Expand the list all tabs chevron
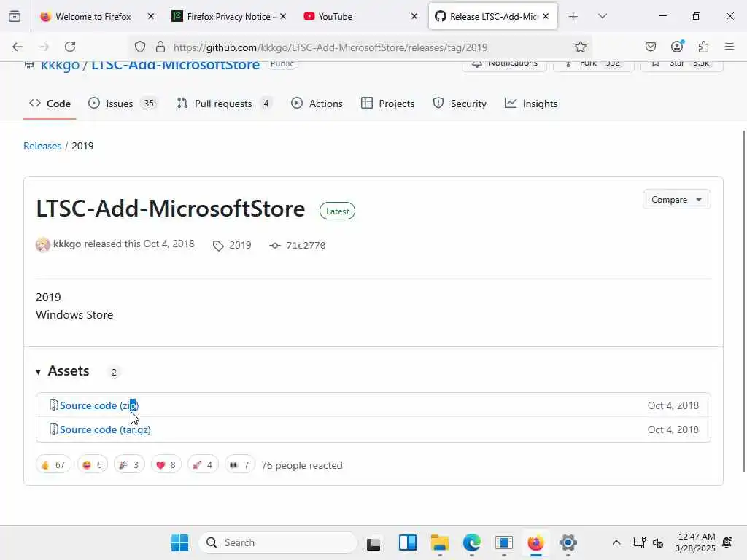 pyautogui.click(x=603, y=17)
